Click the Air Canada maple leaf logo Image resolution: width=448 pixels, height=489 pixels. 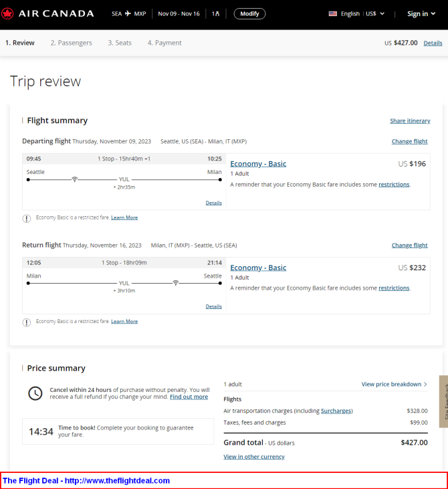tap(7, 14)
